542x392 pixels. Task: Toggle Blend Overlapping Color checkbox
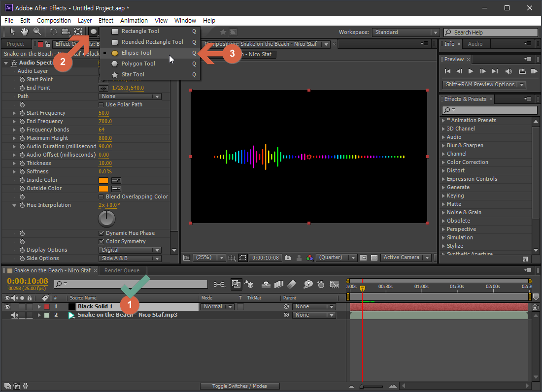point(102,197)
